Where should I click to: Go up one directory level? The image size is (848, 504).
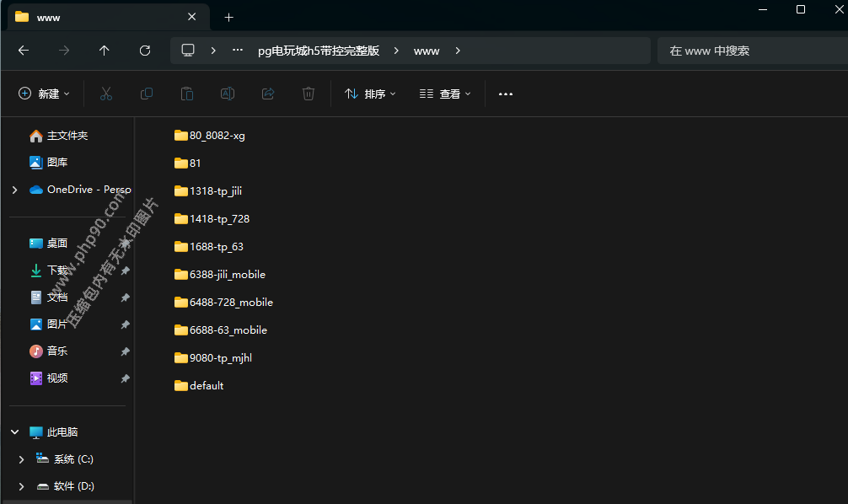tap(105, 51)
